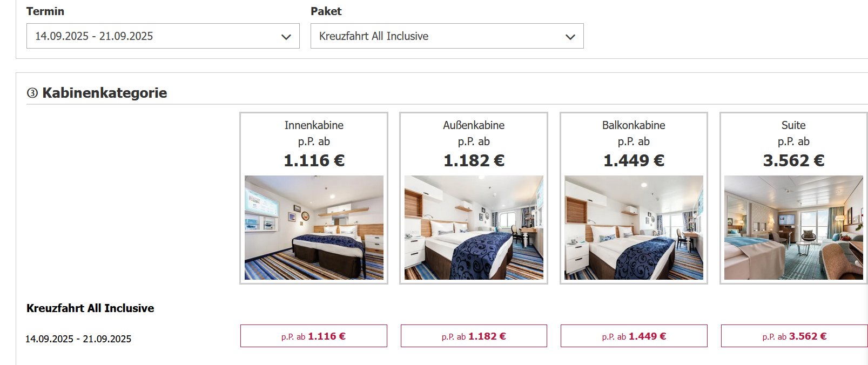Click the large 3.562 € price in Suite card
Viewport: 868px width, 365px height.
tap(793, 160)
